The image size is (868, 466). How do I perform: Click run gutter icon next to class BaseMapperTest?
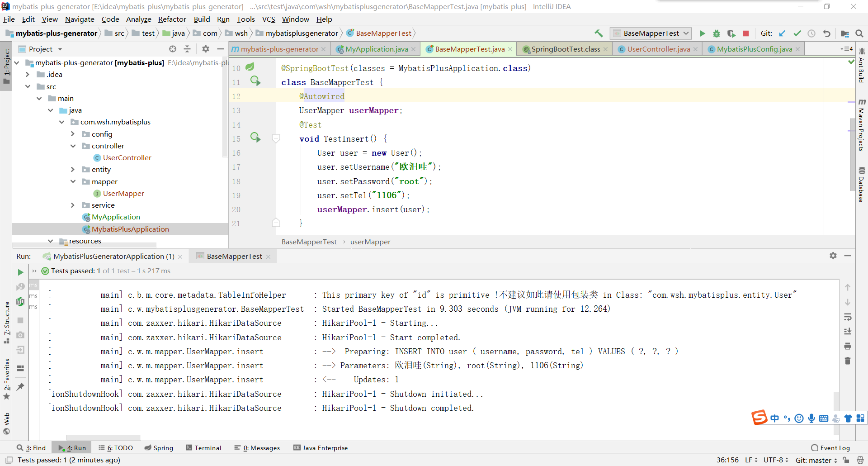(255, 81)
